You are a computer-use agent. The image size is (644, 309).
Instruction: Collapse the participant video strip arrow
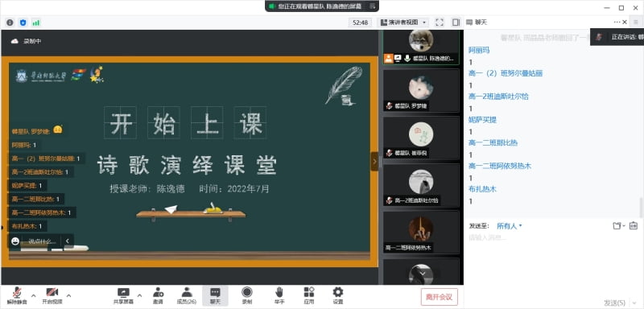click(374, 162)
